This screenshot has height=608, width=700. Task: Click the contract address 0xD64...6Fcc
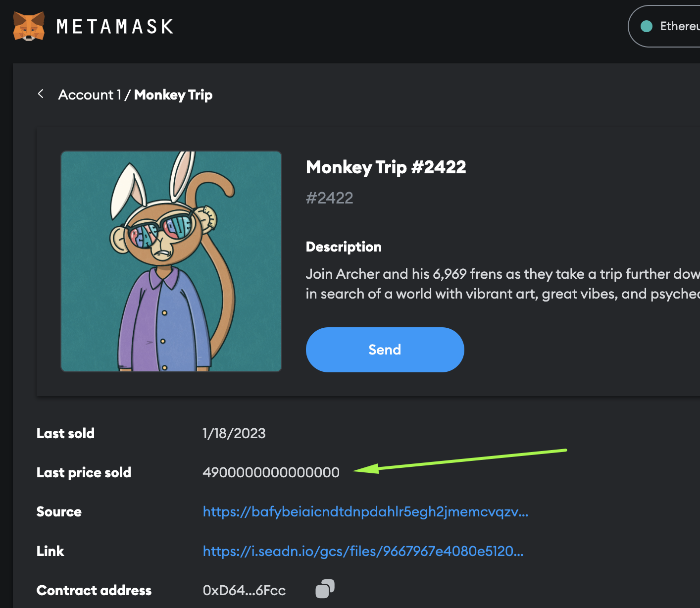pyautogui.click(x=245, y=590)
